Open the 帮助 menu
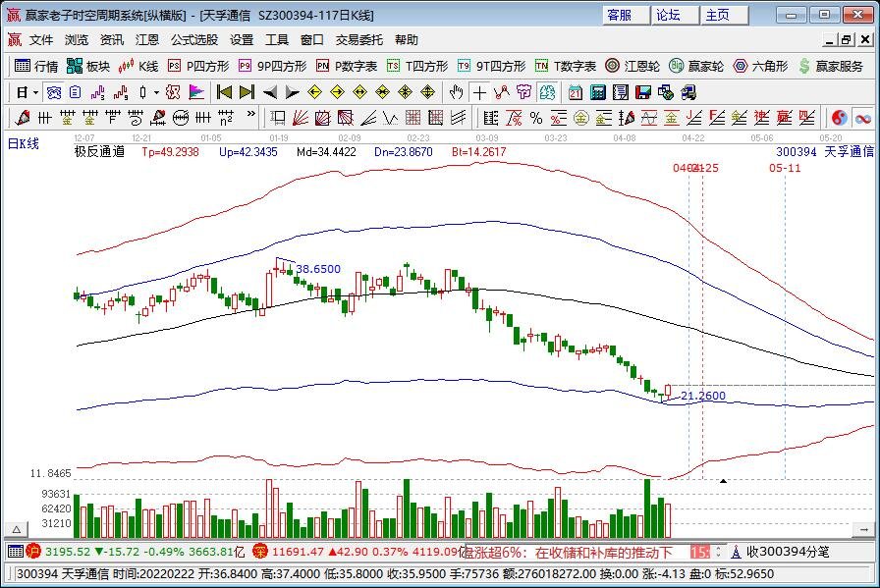 pyautogui.click(x=407, y=40)
